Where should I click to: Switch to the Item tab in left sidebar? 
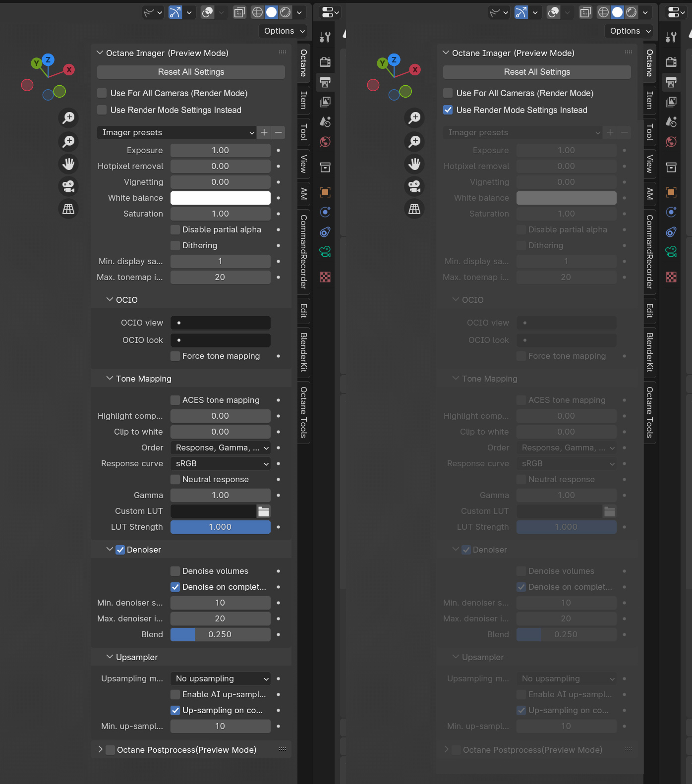click(303, 100)
